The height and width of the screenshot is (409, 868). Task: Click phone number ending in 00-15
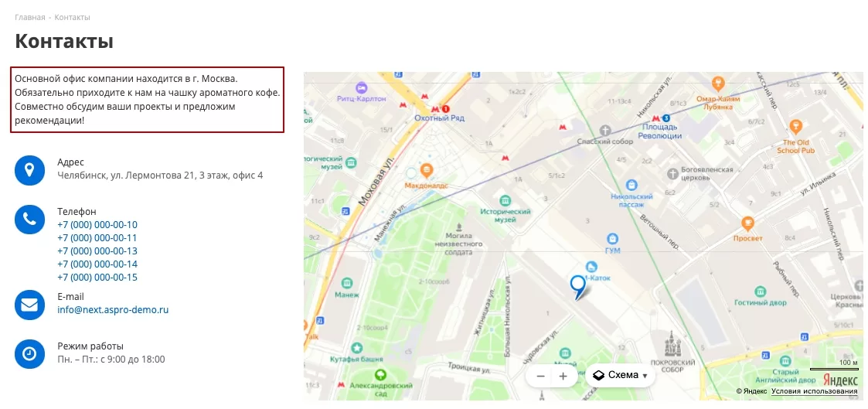97,278
